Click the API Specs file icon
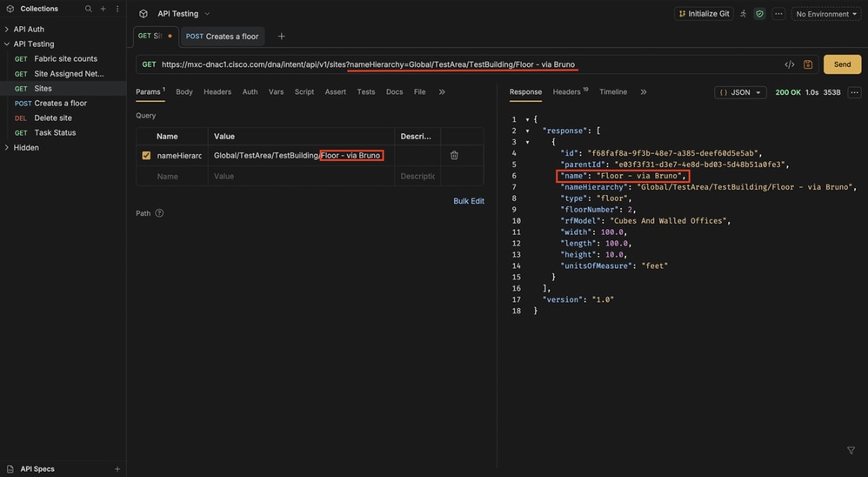868x477 pixels. click(10, 469)
